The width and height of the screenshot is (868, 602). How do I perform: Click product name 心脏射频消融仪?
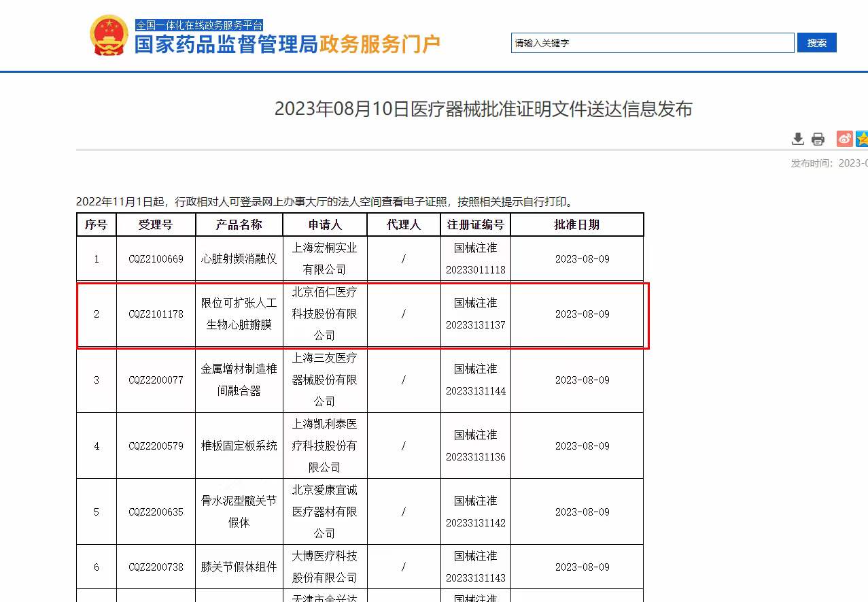[x=239, y=259]
